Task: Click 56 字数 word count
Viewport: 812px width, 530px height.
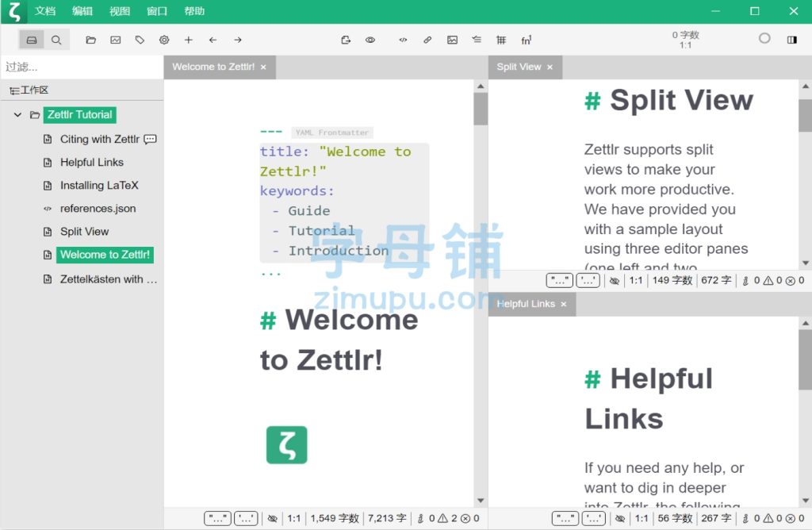Action: [x=676, y=518]
